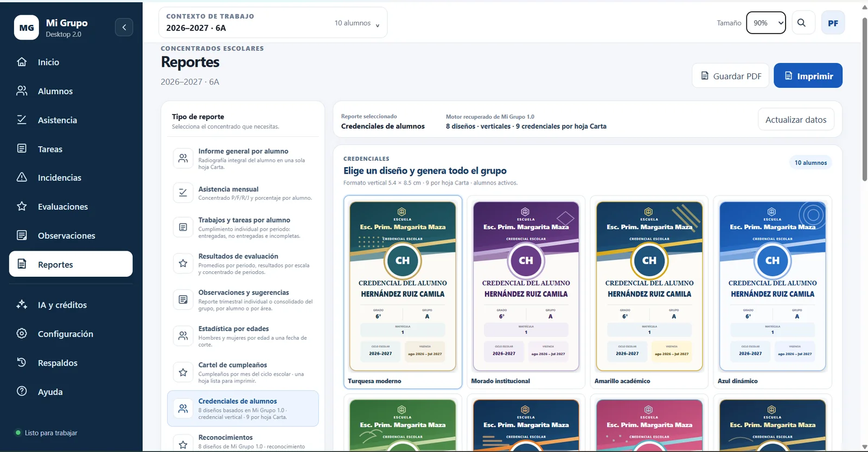Click the Reportes page heading
868x452 pixels.
[190, 62]
